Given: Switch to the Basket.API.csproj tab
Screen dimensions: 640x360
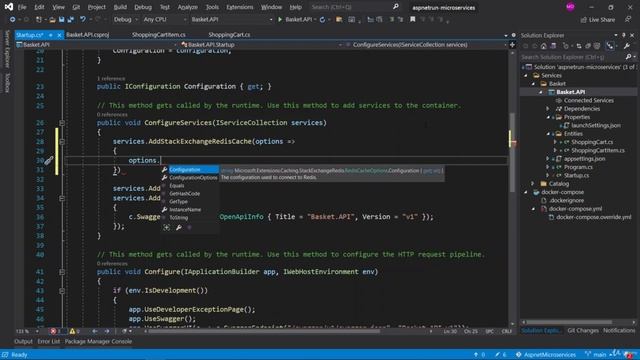Looking at the screenshot, I should [x=88, y=35].
